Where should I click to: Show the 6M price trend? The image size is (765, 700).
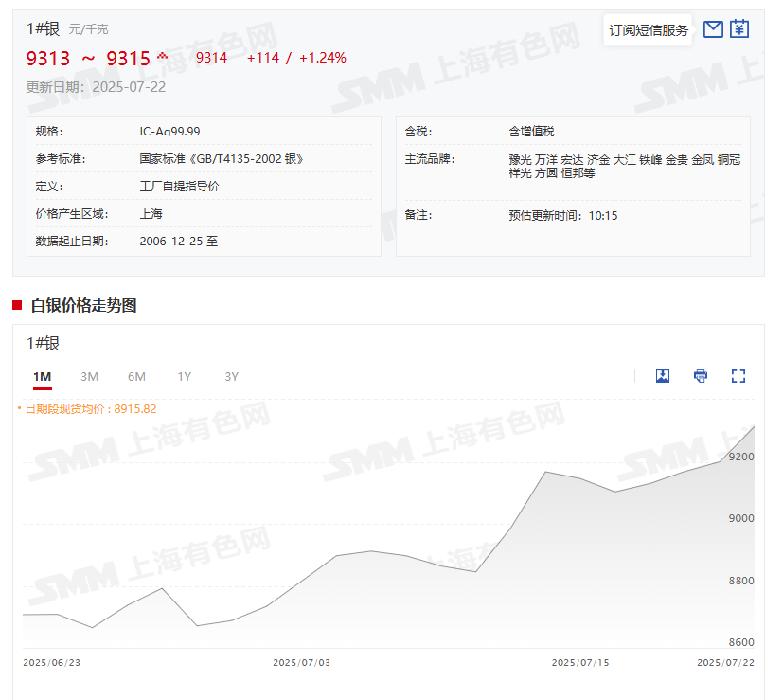click(x=136, y=377)
